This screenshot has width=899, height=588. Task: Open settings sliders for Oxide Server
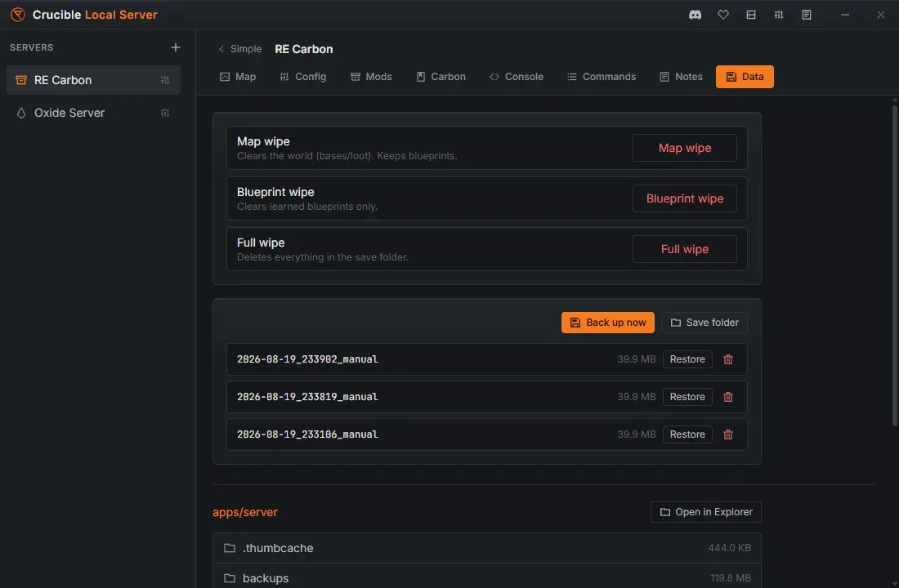[x=165, y=113]
